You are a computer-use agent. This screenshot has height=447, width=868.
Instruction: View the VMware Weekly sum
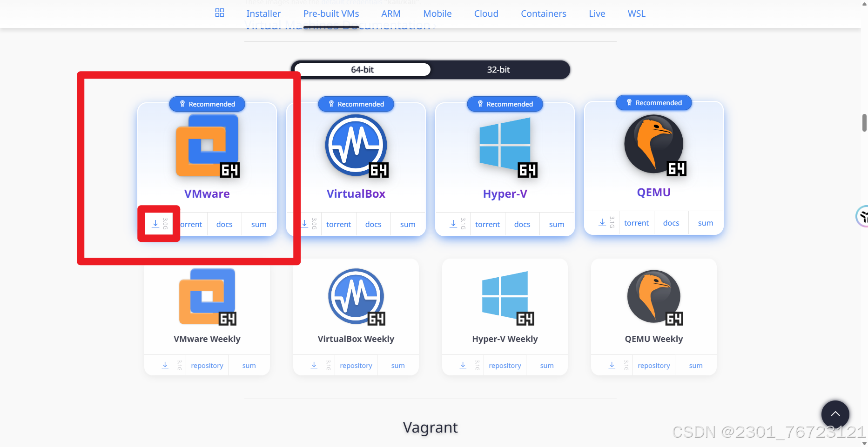(x=249, y=366)
